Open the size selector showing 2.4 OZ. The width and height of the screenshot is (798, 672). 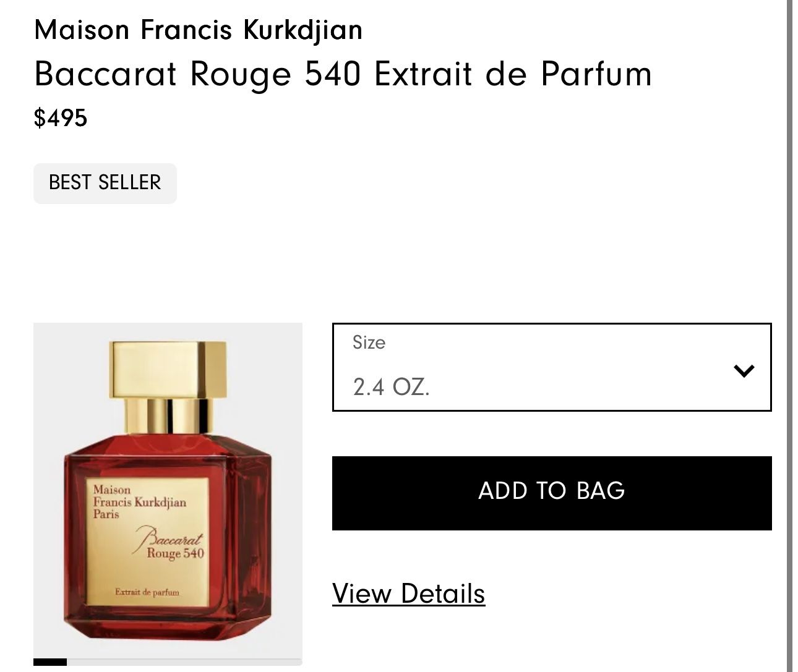[552, 367]
